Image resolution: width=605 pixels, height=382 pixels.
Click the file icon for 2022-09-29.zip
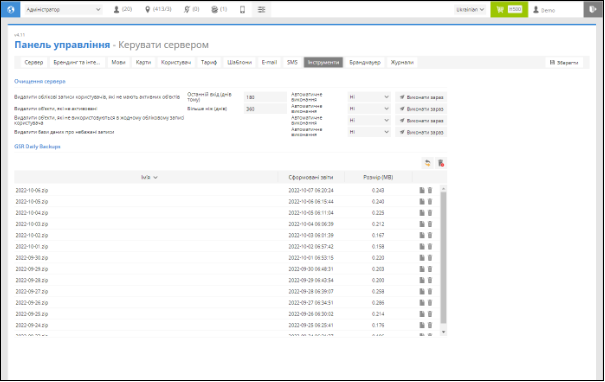point(422,269)
